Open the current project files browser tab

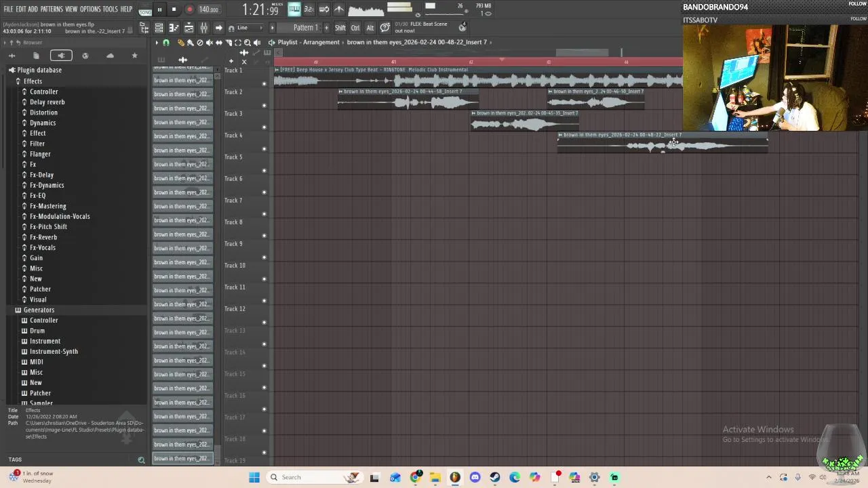coord(36,56)
